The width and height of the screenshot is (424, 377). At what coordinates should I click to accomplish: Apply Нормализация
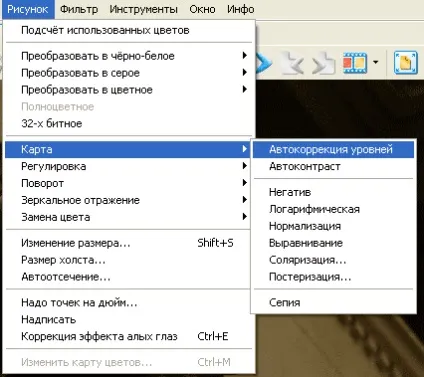click(333, 226)
